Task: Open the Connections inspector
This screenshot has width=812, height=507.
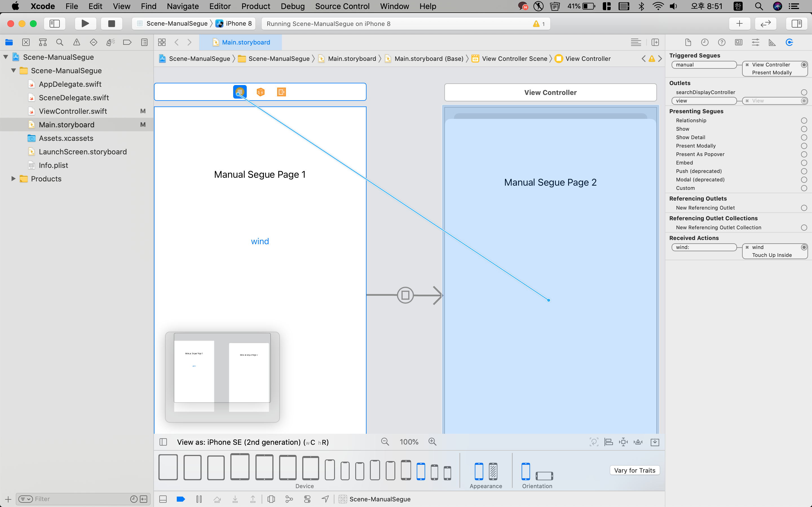Action: click(789, 42)
